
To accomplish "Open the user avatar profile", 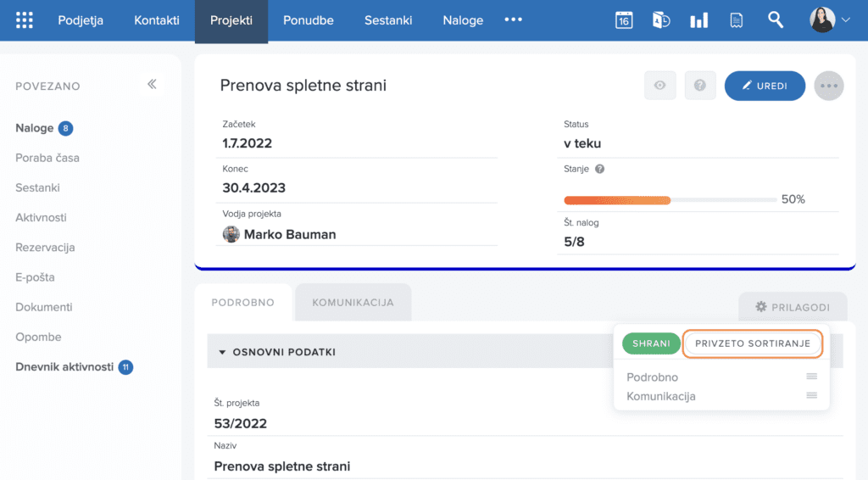I will (x=822, y=20).
